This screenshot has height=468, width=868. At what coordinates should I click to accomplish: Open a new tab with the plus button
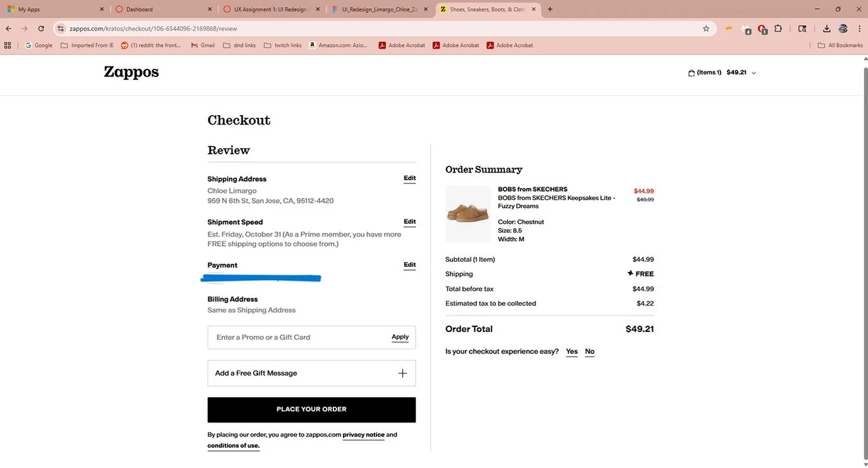[550, 9]
